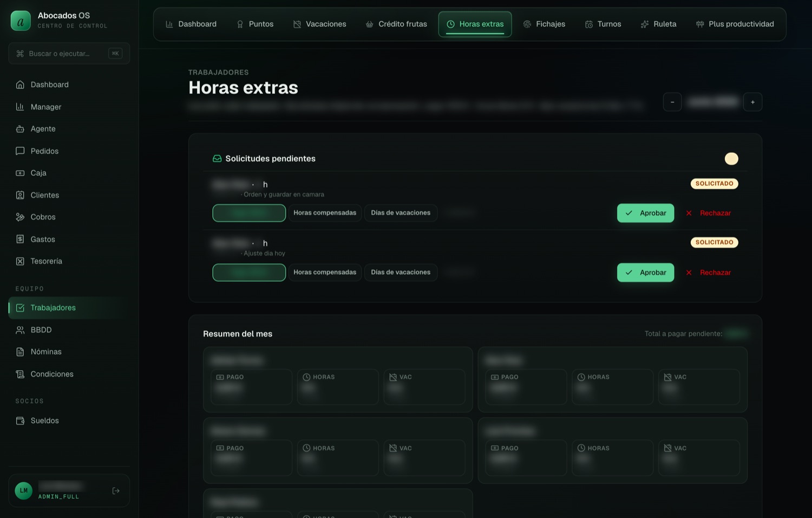Image resolution: width=812 pixels, height=518 pixels.
Task: Click the receipt icon next to Gastos
Action: 20,239
